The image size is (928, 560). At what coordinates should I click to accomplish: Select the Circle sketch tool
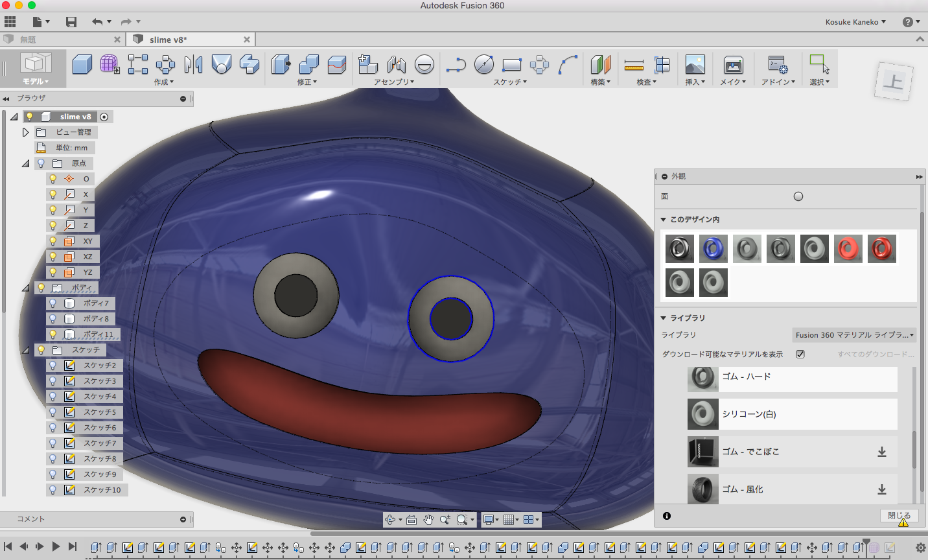coord(483,64)
